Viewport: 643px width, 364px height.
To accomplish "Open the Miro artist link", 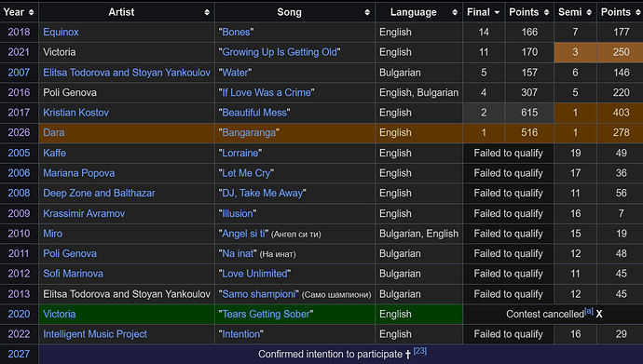I will coord(53,234).
